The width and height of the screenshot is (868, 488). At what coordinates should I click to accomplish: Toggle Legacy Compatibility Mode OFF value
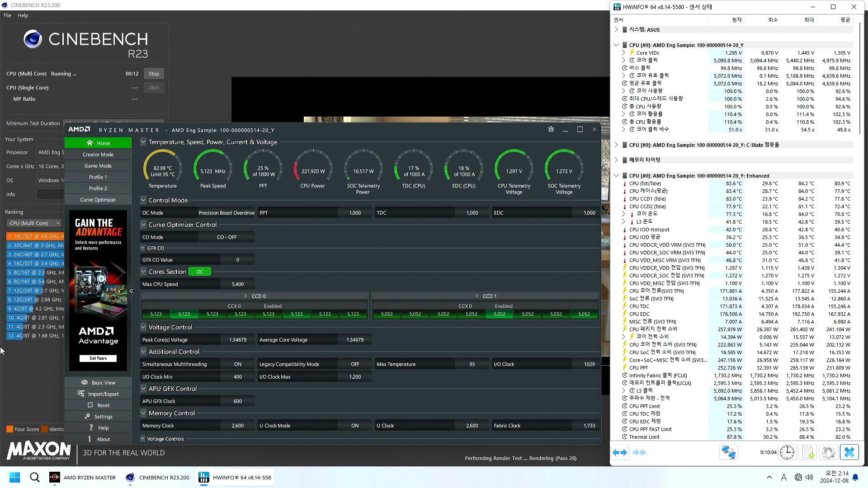point(355,364)
